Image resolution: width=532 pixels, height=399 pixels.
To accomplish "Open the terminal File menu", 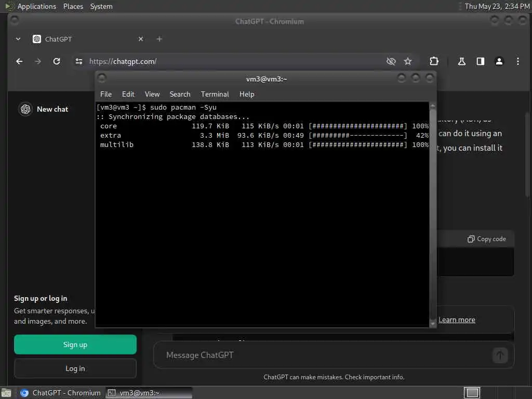I will pos(106,95).
